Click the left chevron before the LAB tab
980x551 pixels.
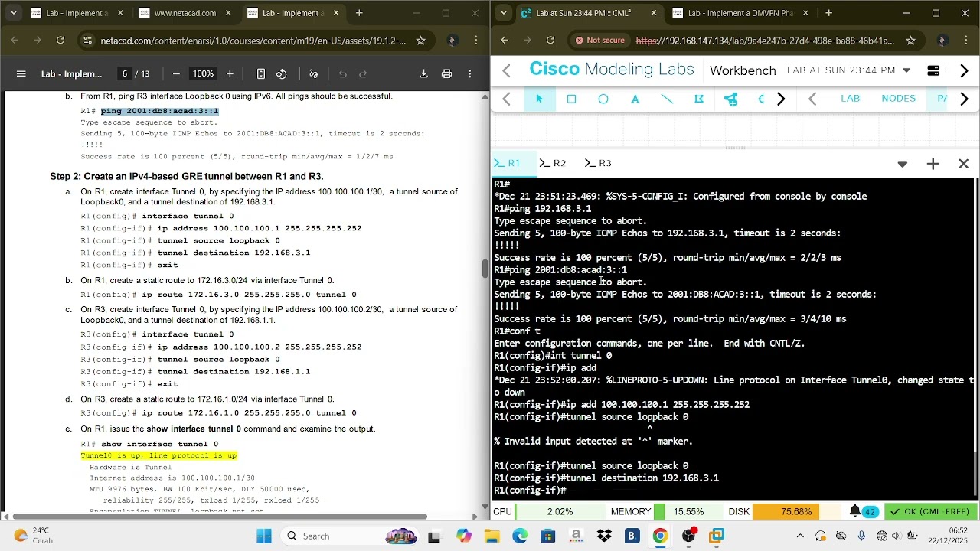(812, 99)
